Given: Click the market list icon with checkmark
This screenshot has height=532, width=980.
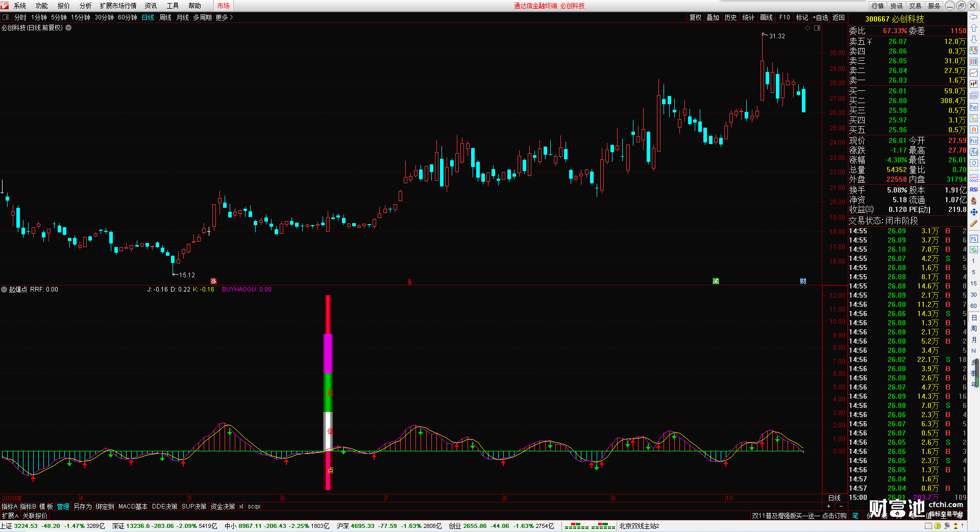Looking at the screenshot, I should tap(974, 50).
